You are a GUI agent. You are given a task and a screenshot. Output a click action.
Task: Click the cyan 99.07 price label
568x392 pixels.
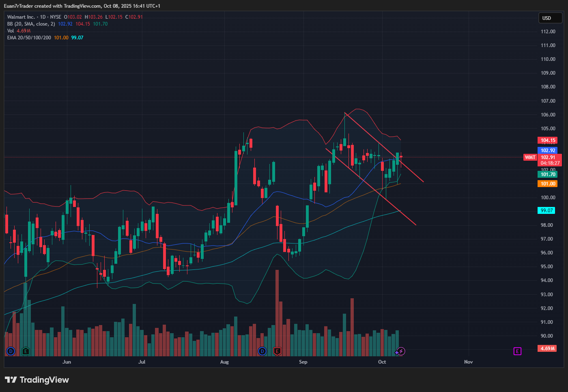point(546,211)
